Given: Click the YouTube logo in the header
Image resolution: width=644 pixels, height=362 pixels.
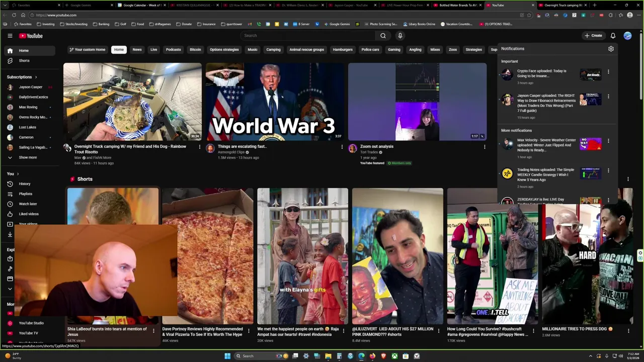Looking at the screenshot, I should click(31, 36).
